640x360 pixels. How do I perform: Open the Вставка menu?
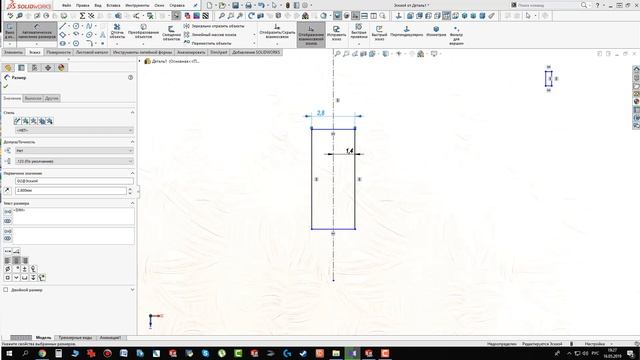(x=113, y=5)
